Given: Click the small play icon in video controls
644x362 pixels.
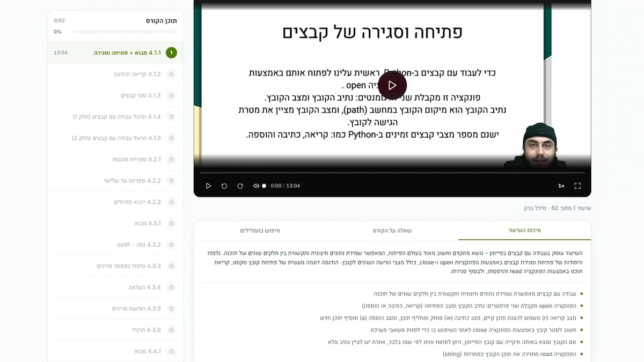Looking at the screenshot, I should [x=208, y=186].
